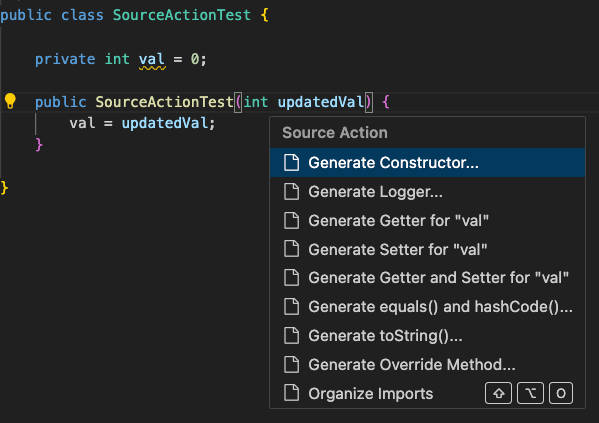Click file icon beside Generate equals() and hashCode()
The width and height of the screenshot is (599, 423).
(291, 306)
